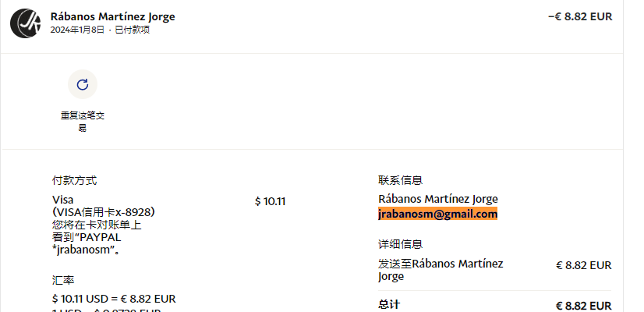
Task: Click the 重复这笔交易 label
Action: pos(82,122)
